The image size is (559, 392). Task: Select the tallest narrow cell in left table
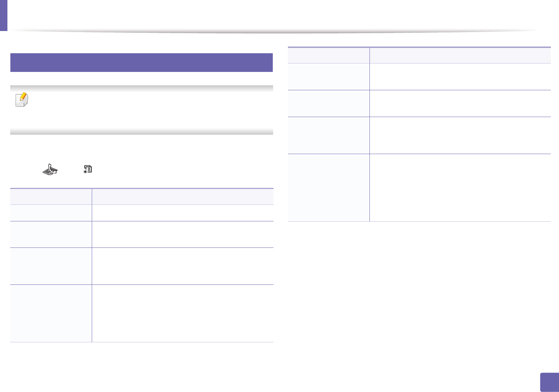coord(51,313)
